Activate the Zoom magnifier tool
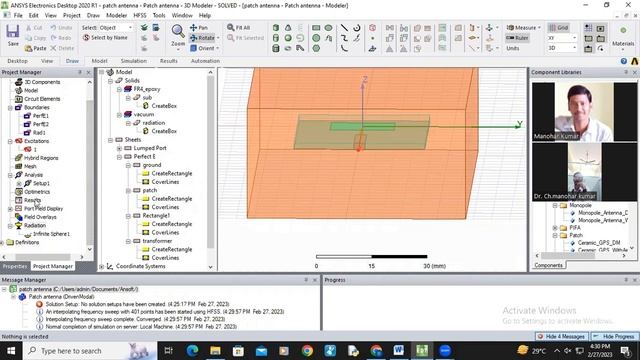The height and width of the screenshot is (360, 640). tap(178, 31)
